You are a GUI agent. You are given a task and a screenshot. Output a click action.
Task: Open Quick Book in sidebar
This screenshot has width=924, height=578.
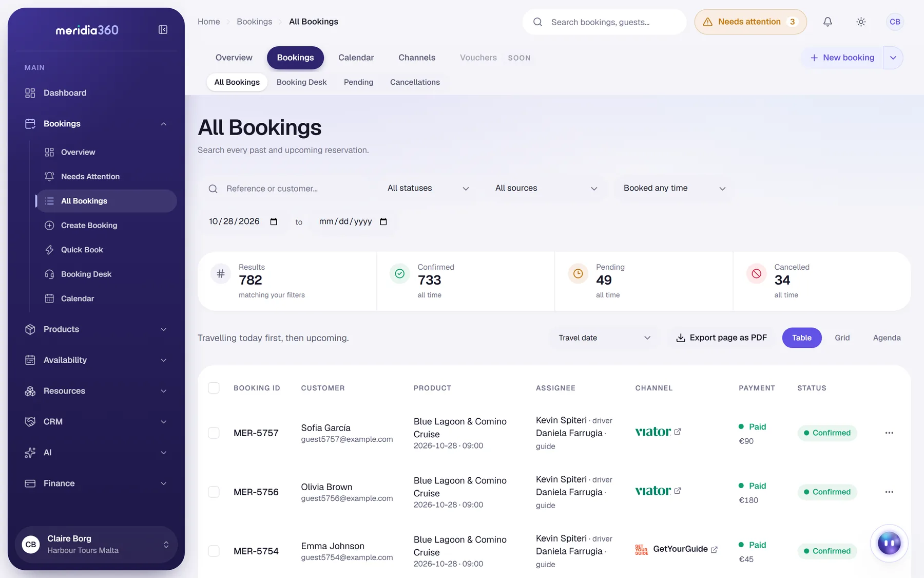pyautogui.click(x=106, y=250)
